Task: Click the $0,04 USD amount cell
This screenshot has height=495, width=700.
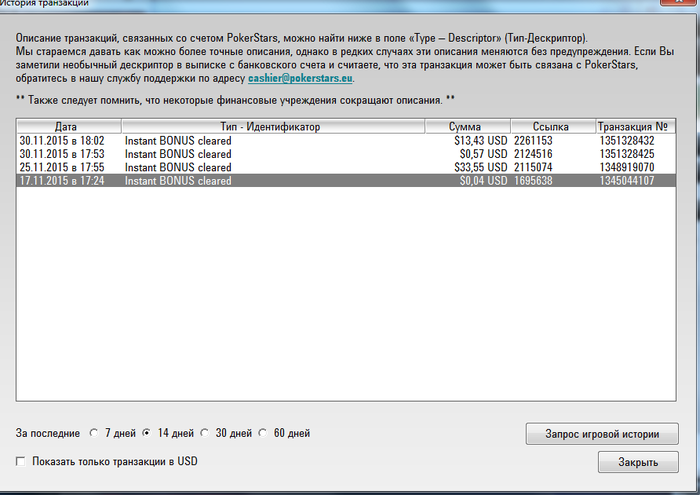Action: pyautogui.click(x=483, y=181)
